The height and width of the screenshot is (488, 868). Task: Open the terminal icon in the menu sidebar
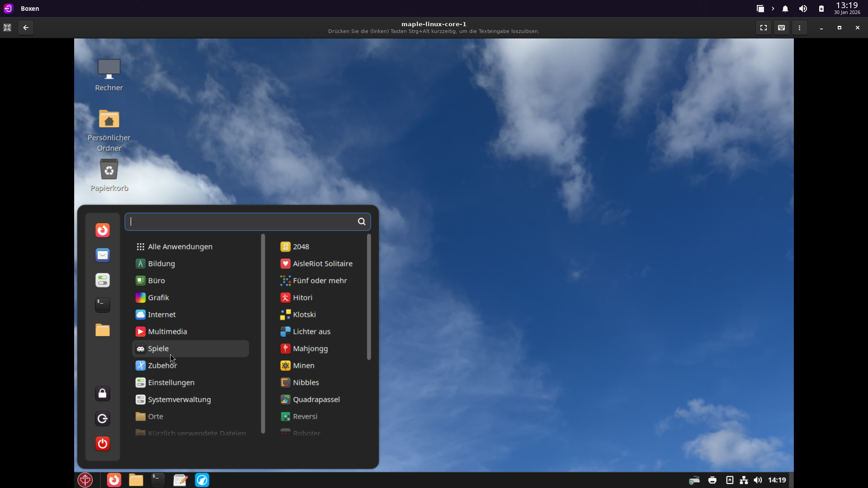click(103, 305)
